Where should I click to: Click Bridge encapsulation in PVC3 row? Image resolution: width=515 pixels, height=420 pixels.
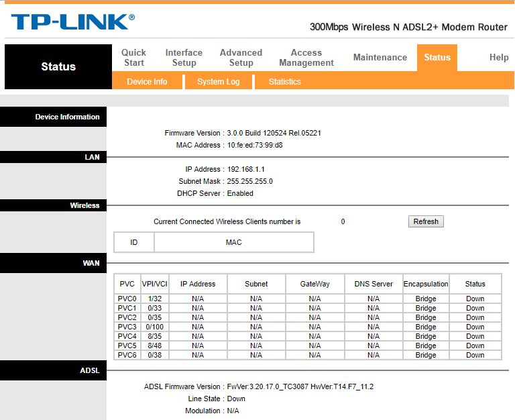[x=426, y=327]
